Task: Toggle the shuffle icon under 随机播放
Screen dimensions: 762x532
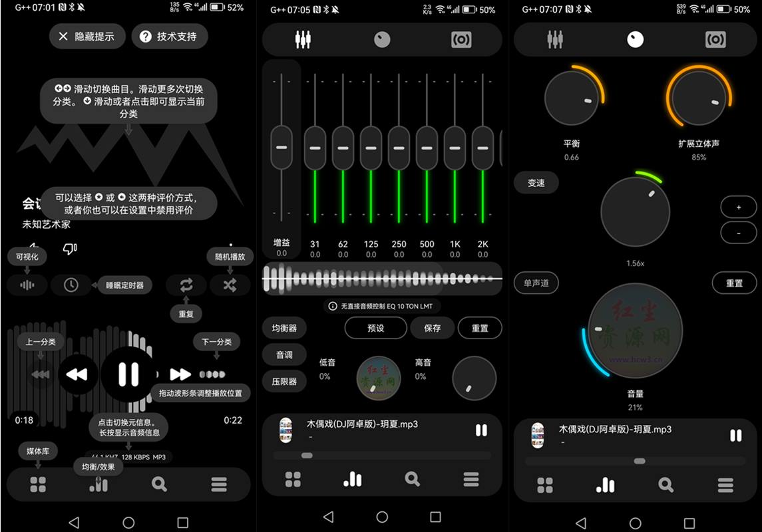Action: click(230, 285)
